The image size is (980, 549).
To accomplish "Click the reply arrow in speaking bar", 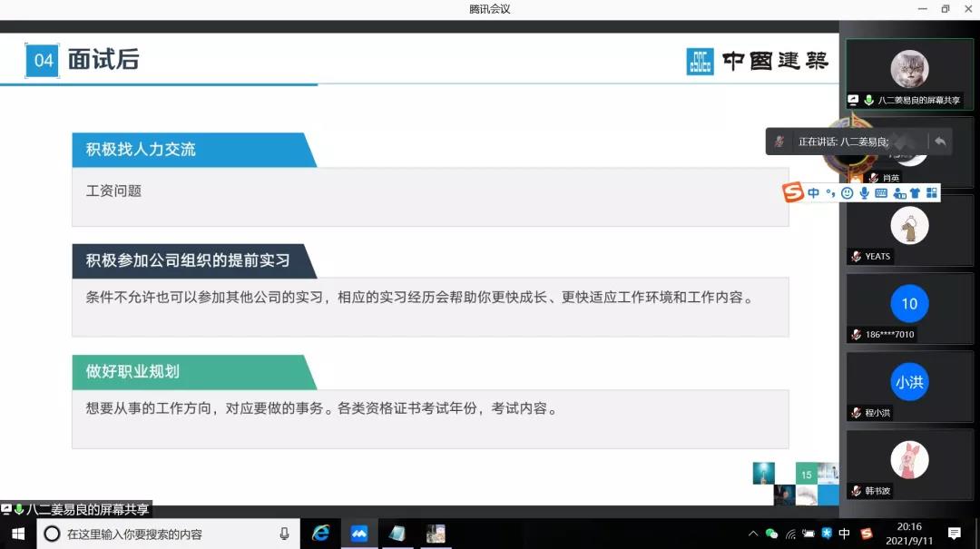I will (940, 142).
